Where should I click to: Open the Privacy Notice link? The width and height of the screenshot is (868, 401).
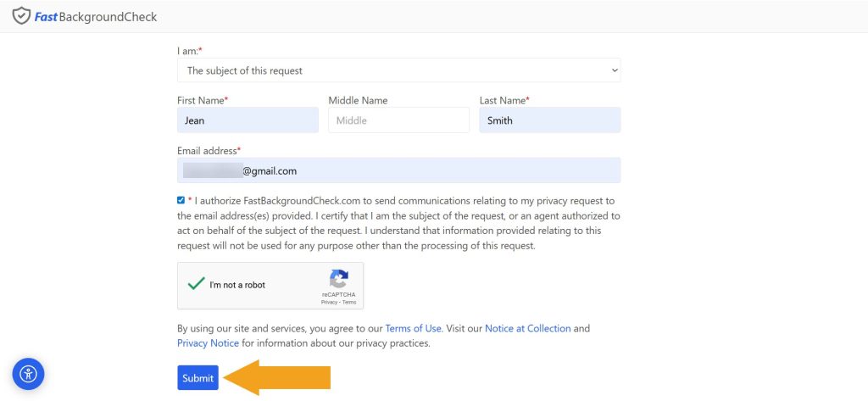tap(209, 343)
